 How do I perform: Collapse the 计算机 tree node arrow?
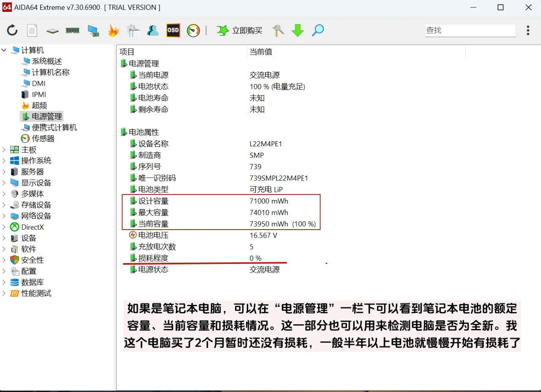point(4,50)
